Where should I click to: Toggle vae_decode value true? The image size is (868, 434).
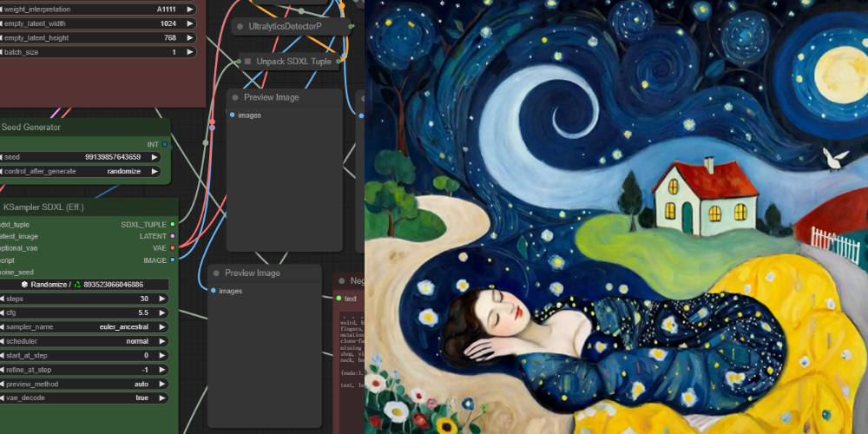[x=83, y=398]
